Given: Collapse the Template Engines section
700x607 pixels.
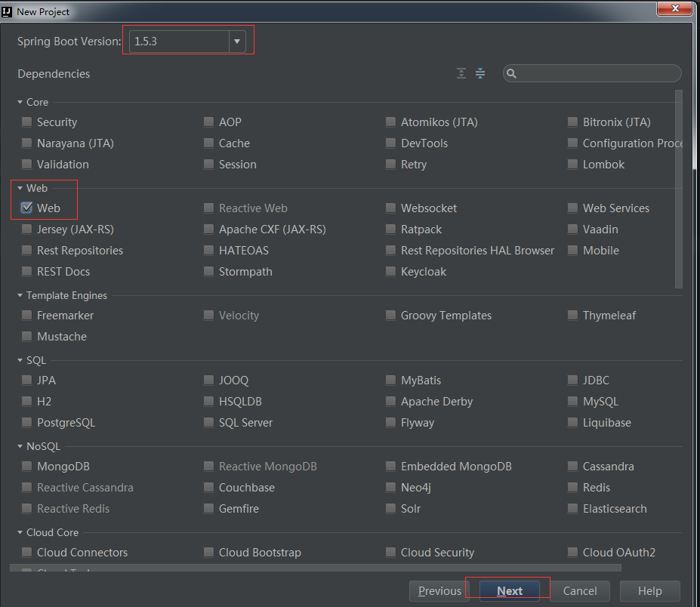Looking at the screenshot, I should pos(20,295).
